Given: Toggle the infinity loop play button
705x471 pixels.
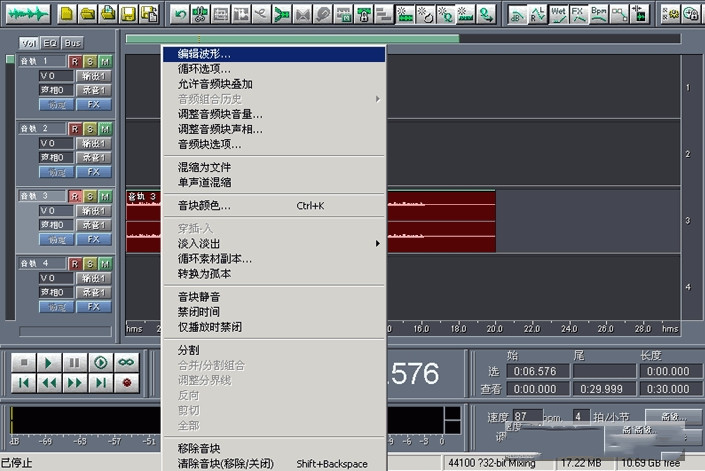Looking at the screenshot, I should pos(126,362).
